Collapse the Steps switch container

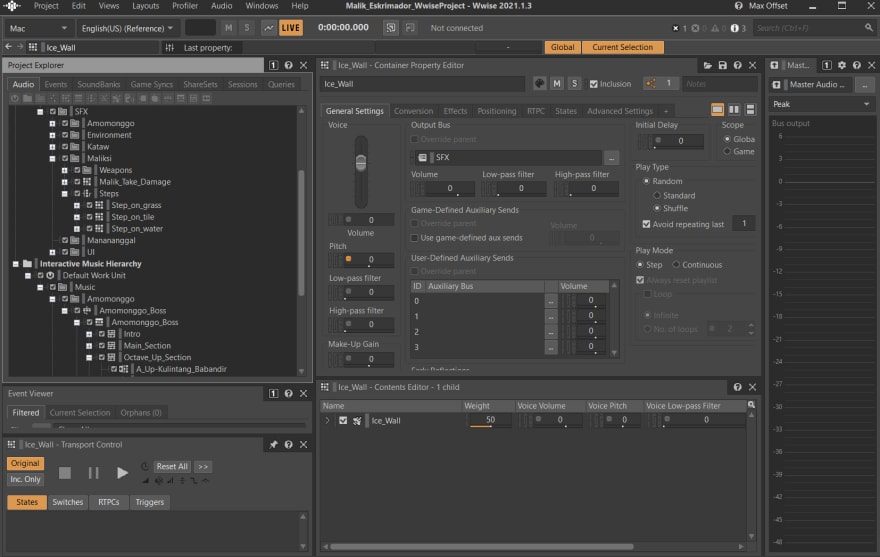coord(65,194)
